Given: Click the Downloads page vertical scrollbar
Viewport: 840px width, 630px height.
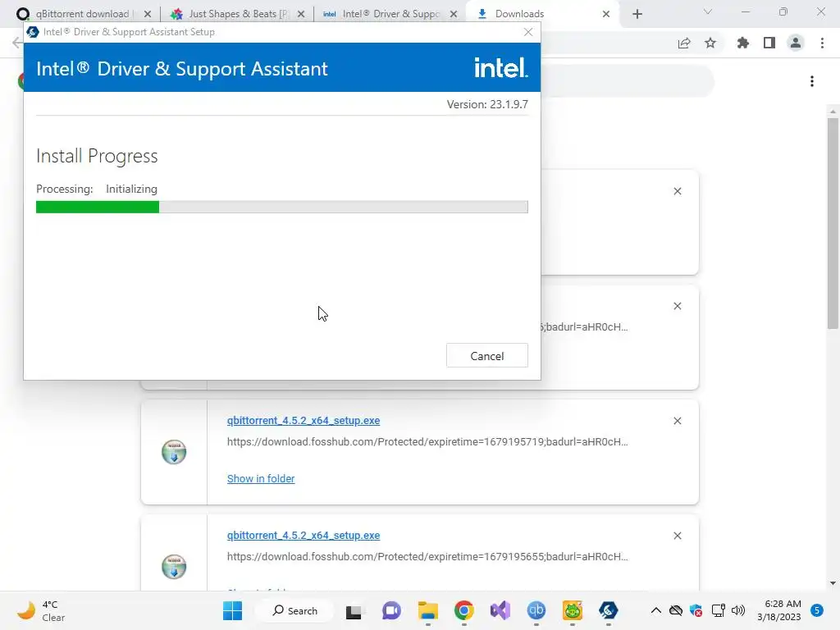Looking at the screenshot, I should point(833,223).
